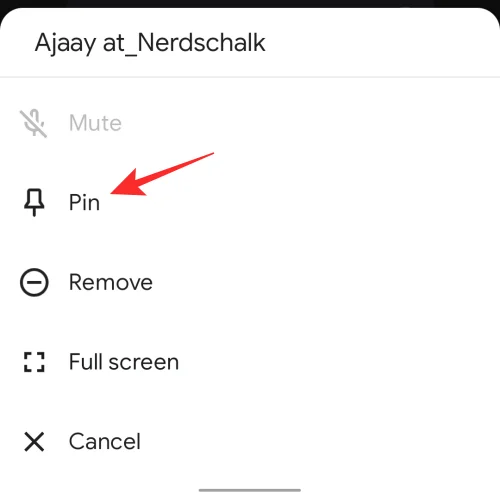Tap the dark area above the sheet
500x500 pixels.
(250, 3)
